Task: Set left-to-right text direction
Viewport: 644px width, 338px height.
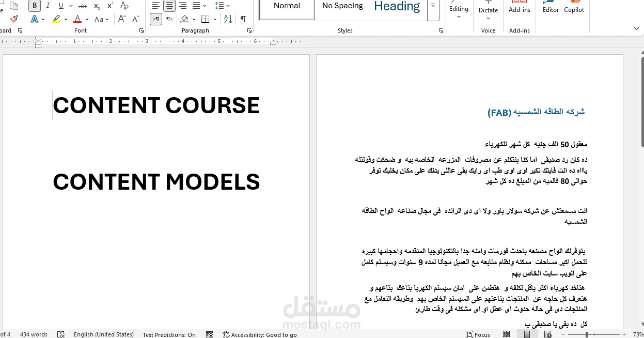Action: (155, 19)
